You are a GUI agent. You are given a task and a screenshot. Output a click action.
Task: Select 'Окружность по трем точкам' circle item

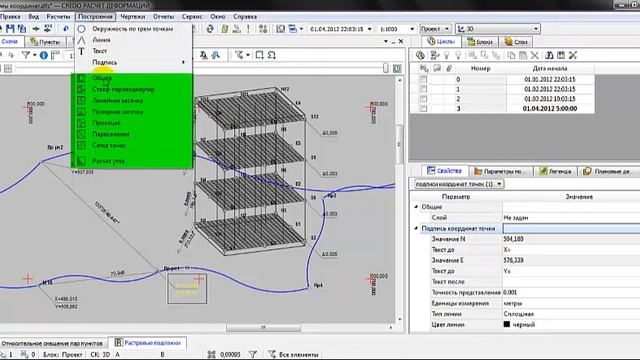(x=133, y=29)
